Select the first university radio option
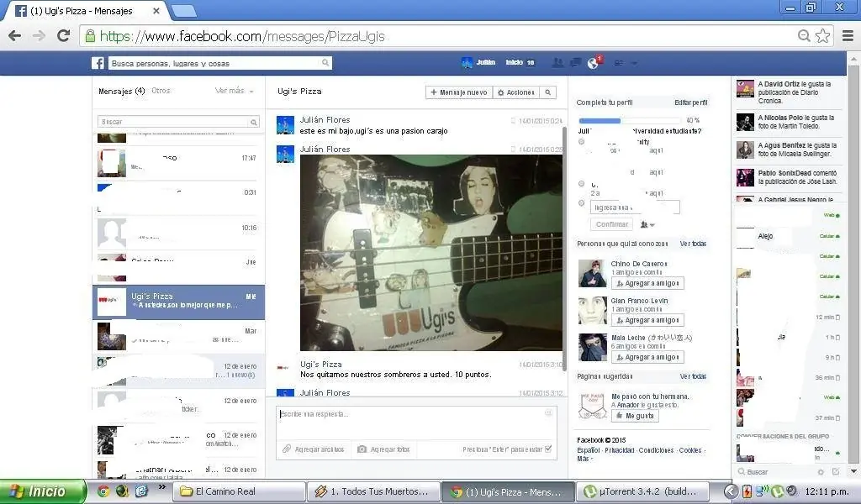Viewport: 861px width, 504px height. point(582,141)
